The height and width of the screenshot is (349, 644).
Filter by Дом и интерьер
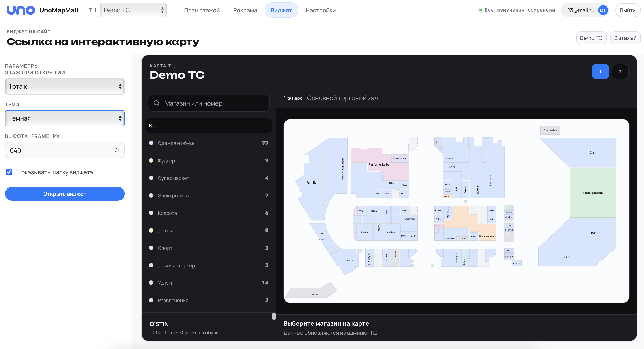coord(209,265)
